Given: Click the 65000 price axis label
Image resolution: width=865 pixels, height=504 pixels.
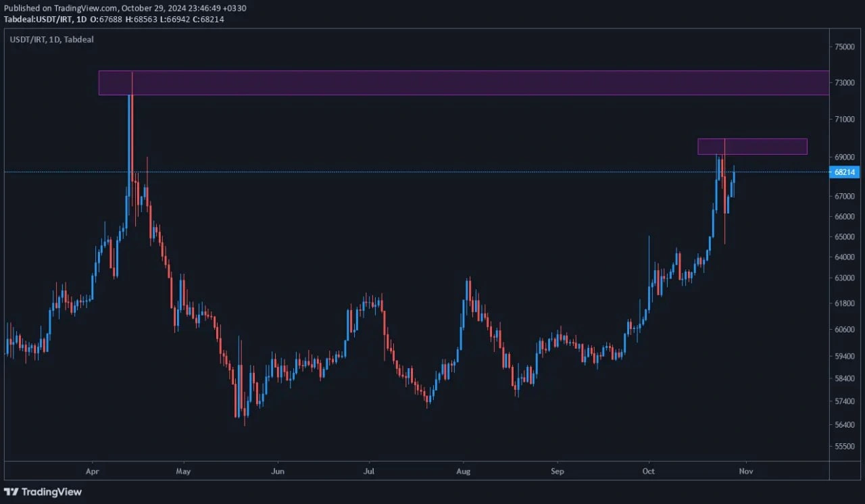Looking at the screenshot, I should pos(845,237).
